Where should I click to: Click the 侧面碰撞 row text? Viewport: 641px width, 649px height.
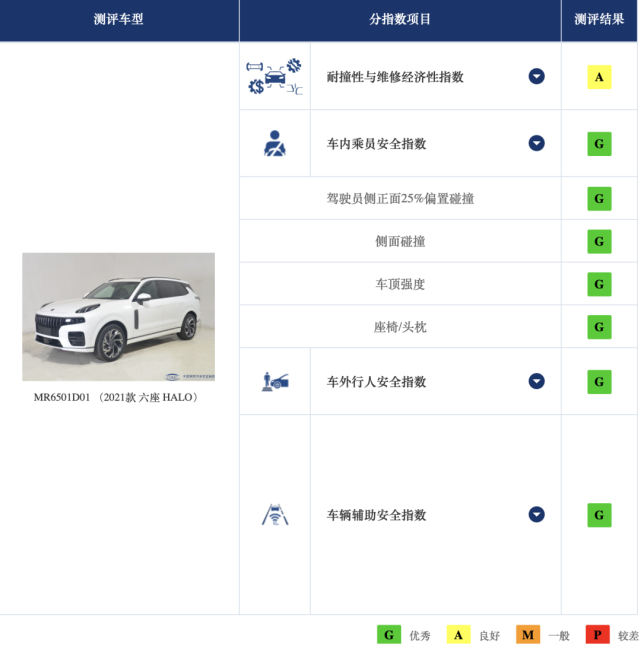pyautogui.click(x=400, y=241)
